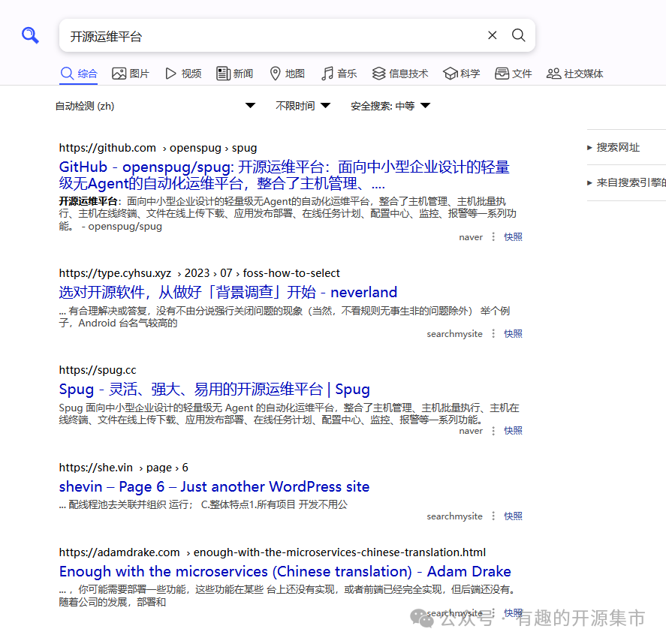This screenshot has height=644, width=666.
Task: Expand the 来自搜索引擎 sidebar section
Action: pyautogui.click(x=626, y=182)
